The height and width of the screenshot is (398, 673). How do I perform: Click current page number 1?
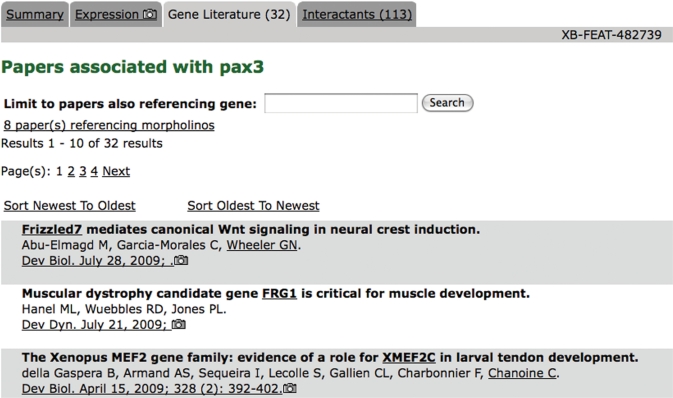pos(59,171)
